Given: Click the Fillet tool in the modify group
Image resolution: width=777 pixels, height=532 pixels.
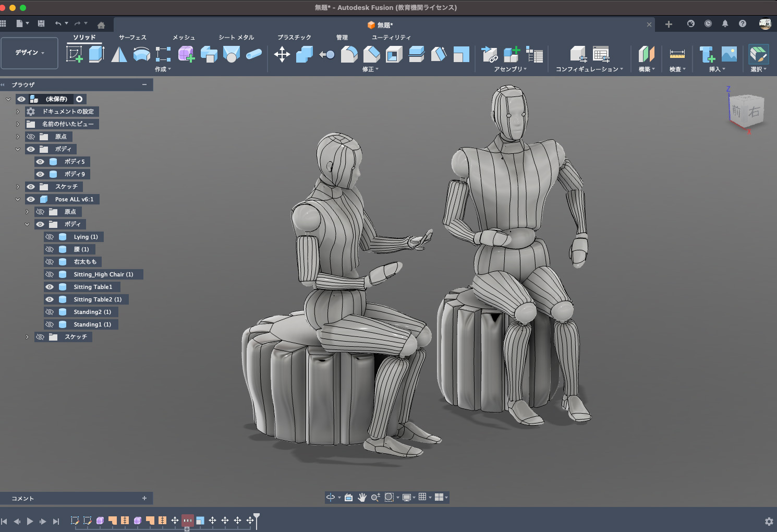Looking at the screenshot, I should (x=349, y=54).
